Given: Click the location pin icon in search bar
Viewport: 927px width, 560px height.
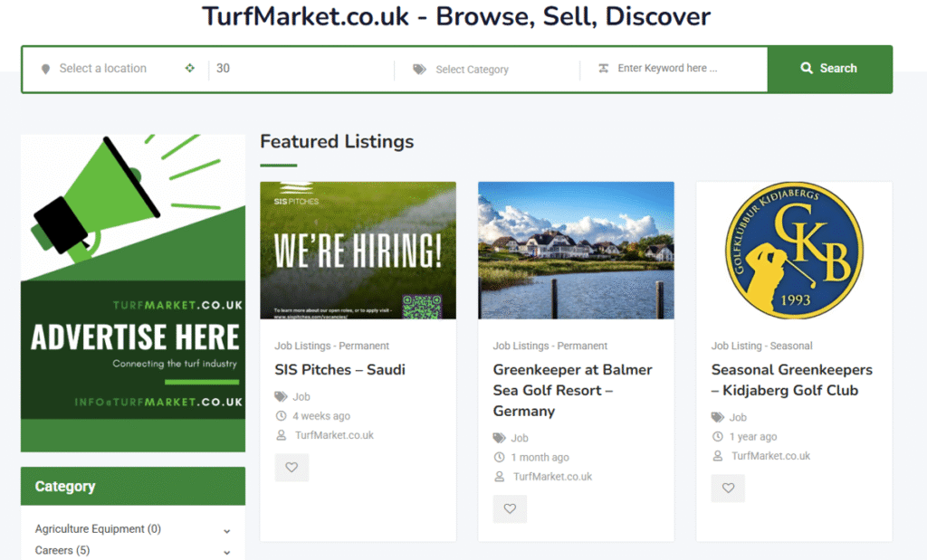Looking at the screenshot, I should point(45,69).
